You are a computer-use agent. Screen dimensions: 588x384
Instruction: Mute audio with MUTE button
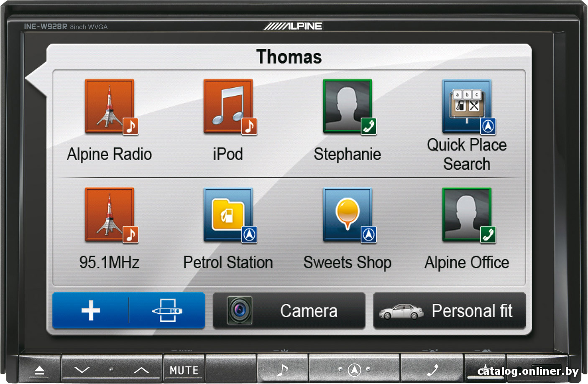(x=184, y=370)
